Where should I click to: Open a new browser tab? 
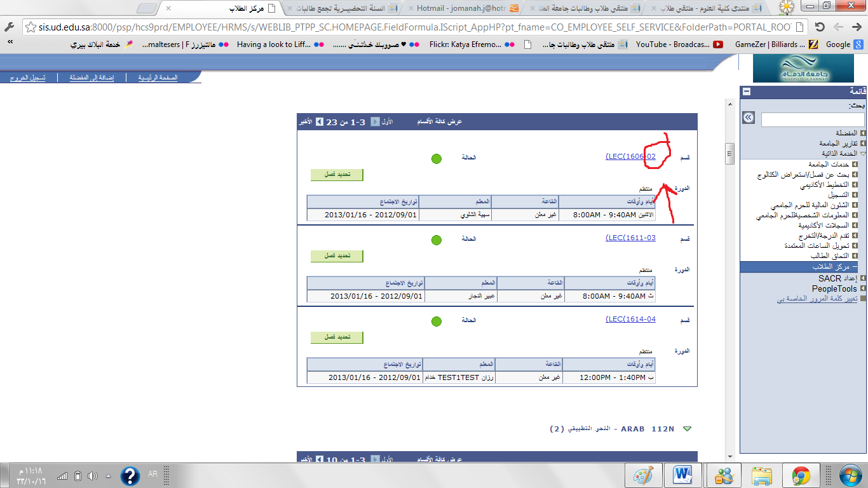(147, 8)
